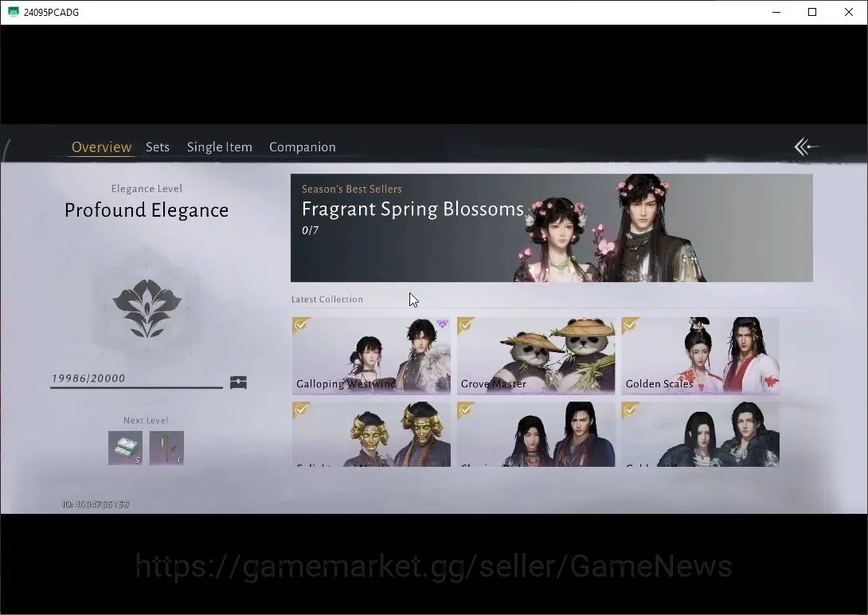Select the needle item next-level reward

click(x=166, y=447)
